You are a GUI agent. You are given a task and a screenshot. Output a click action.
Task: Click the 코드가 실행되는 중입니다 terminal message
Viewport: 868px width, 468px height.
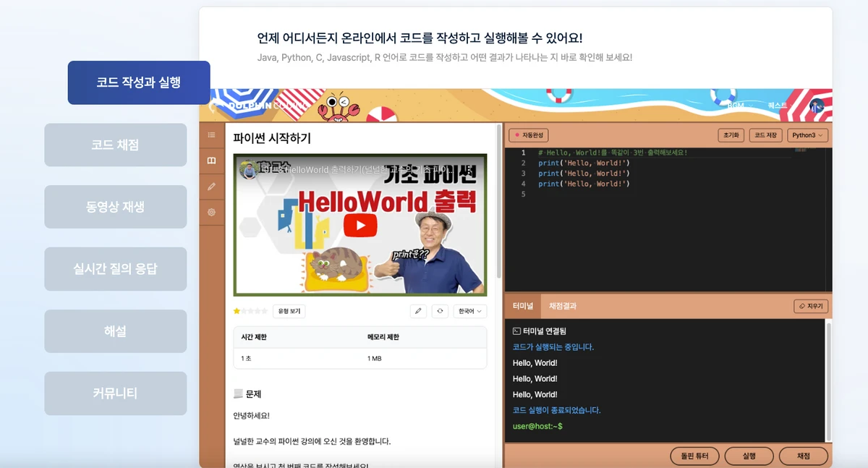553,347
